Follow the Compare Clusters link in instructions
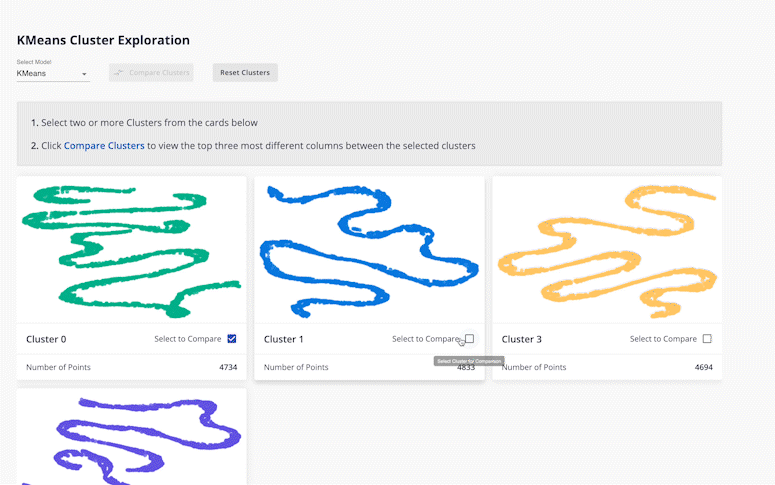Screen dimensions: 775x485 coord(104,146)
